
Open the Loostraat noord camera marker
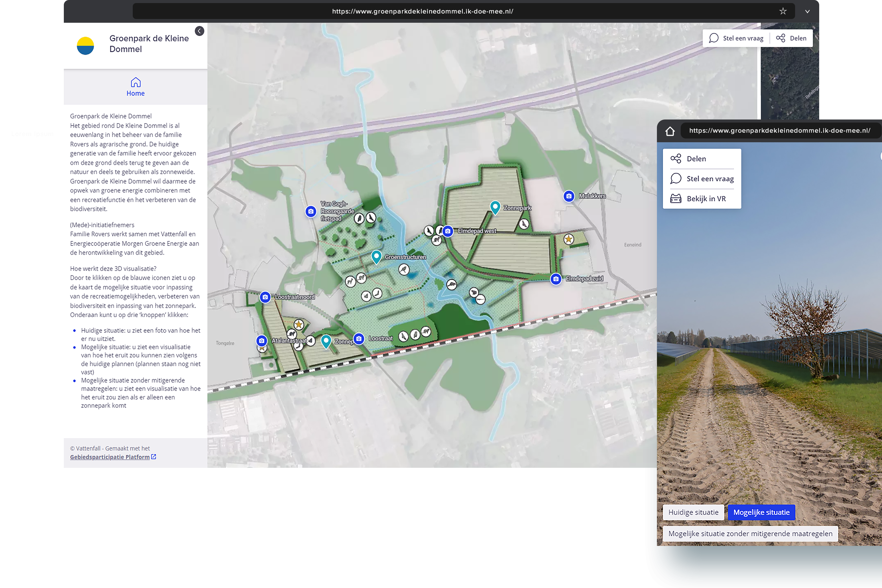point(265,297)
